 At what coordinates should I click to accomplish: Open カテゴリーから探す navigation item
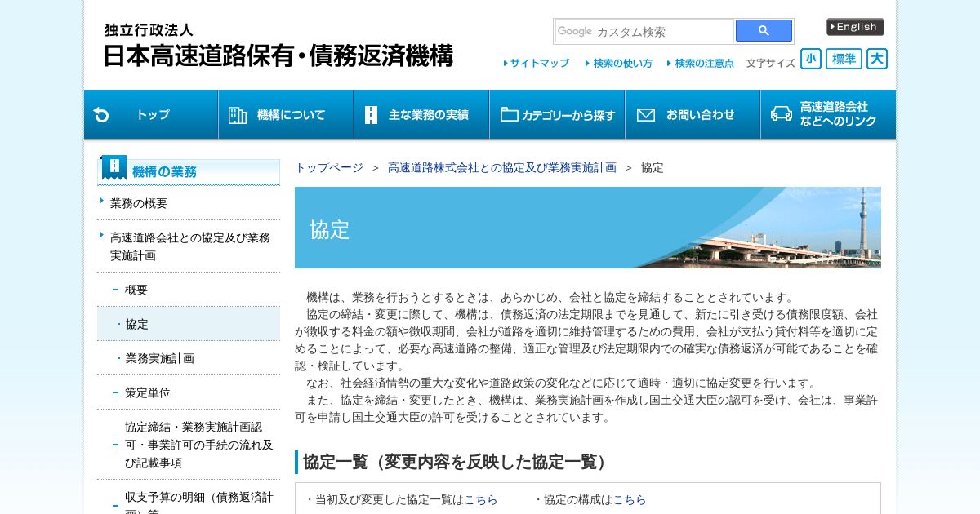(x=557, y=114)
